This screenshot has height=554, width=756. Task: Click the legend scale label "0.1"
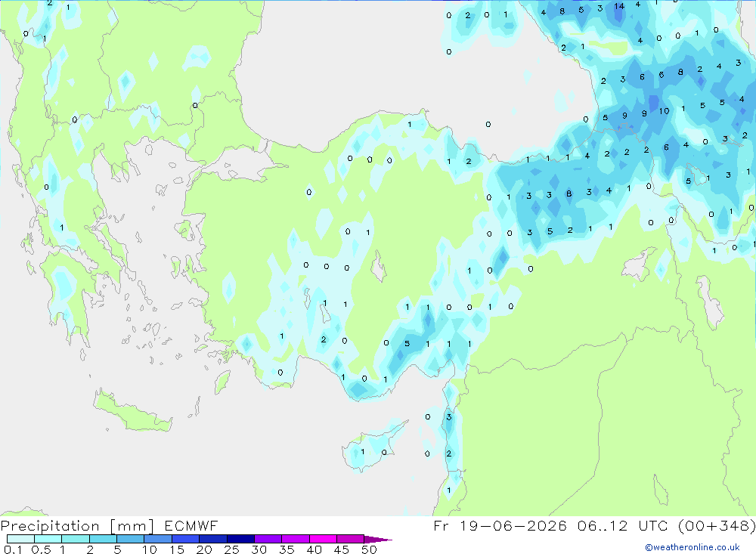coord(13,549)
